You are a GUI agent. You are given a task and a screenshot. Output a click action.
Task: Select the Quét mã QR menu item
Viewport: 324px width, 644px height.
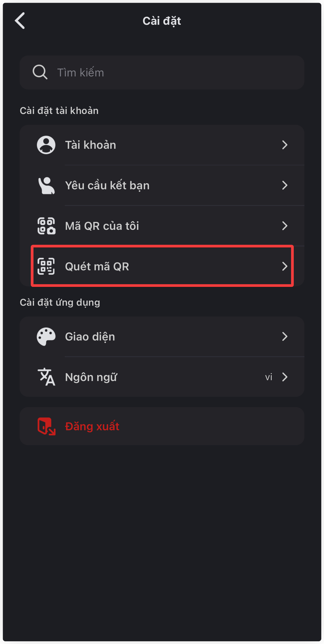coord(97,266)
